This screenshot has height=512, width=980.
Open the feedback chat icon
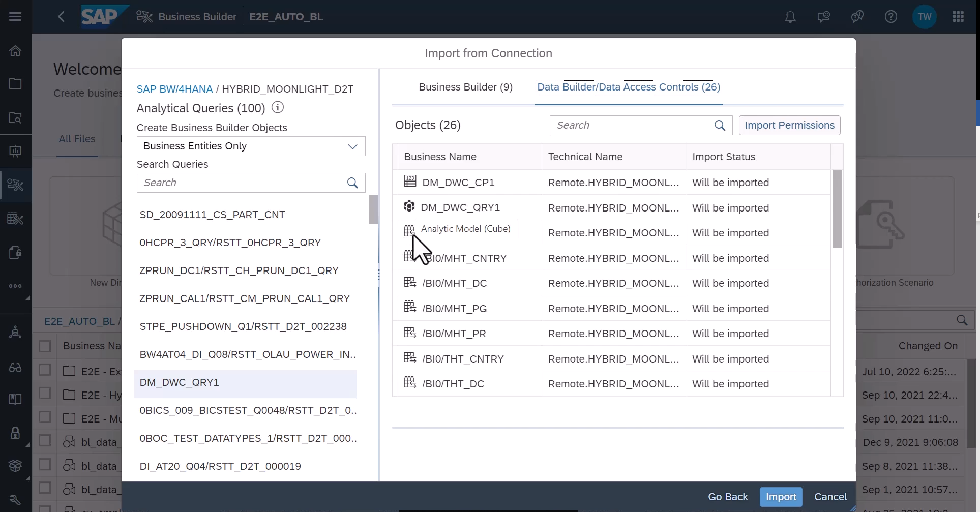point(824,17)
